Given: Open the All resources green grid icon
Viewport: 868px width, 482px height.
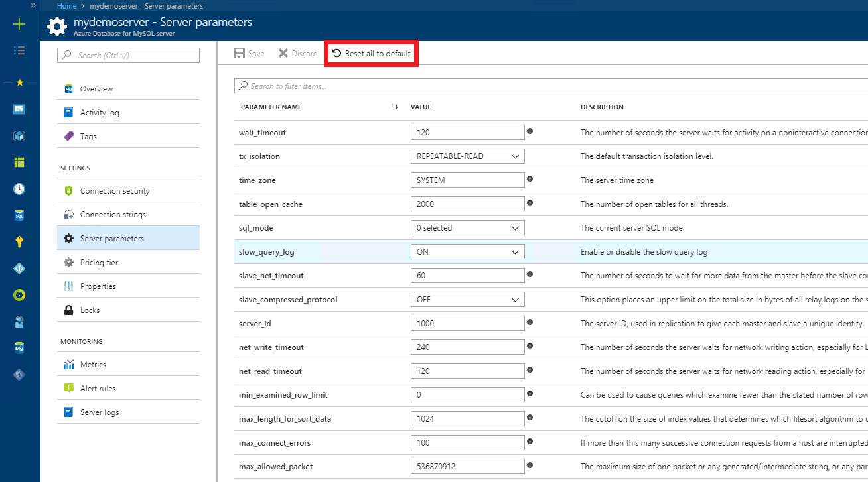Looking at the screenshot, I should pyautogui.click(x=19, y=162).
